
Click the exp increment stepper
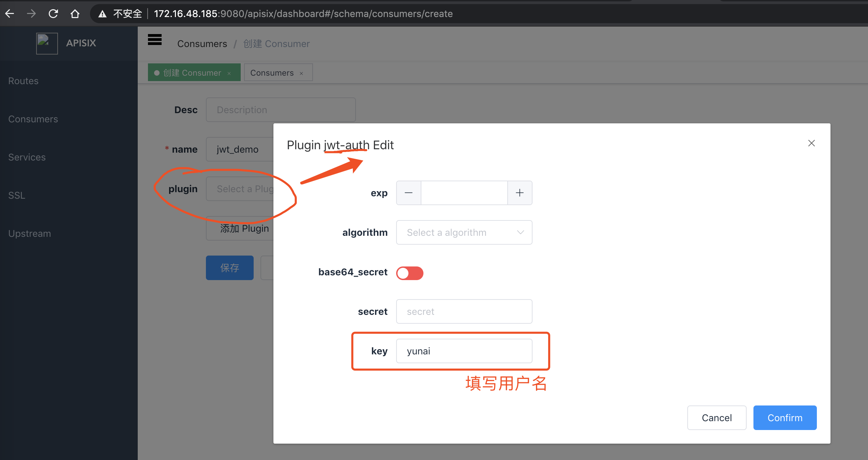[x=520, y=192]
